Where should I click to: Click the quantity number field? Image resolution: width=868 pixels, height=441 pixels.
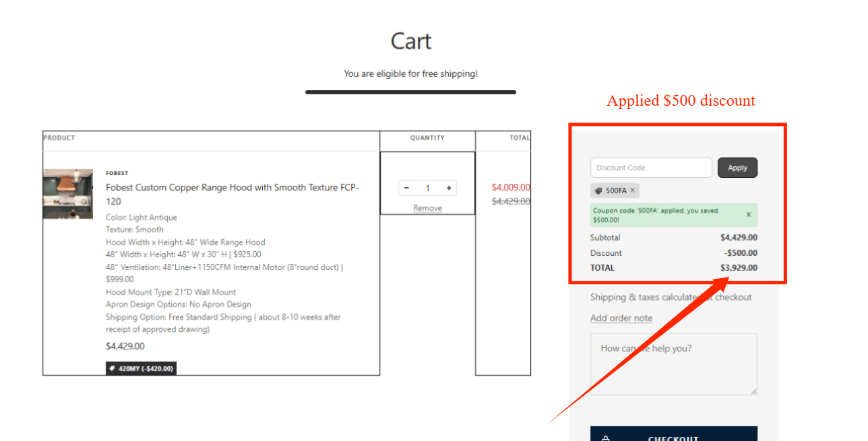427,189
